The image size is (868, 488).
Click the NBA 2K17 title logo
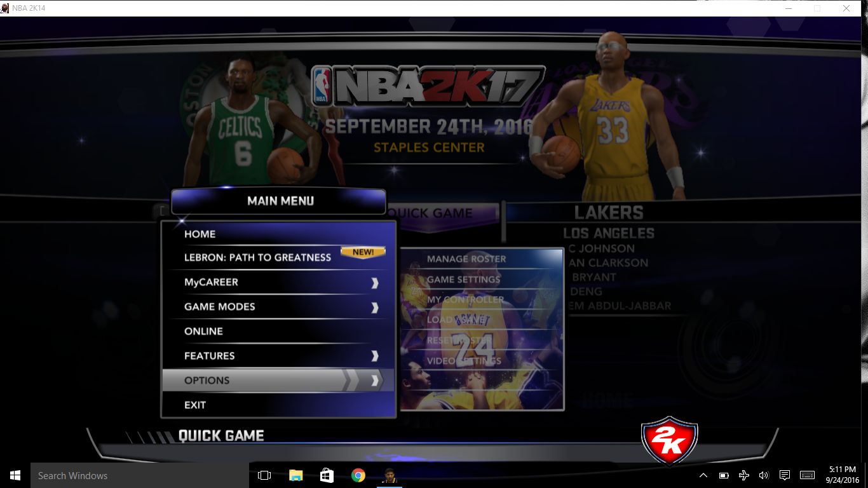[x=428, y=86]
